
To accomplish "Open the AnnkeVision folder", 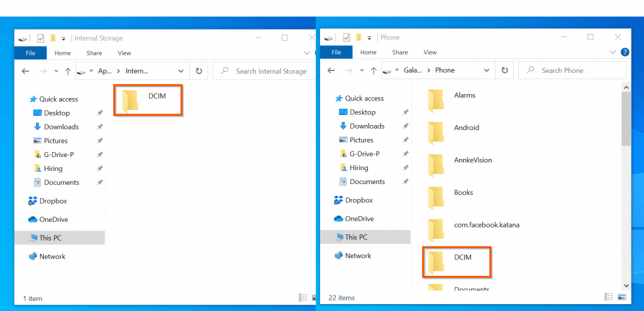I will (460, 165).
